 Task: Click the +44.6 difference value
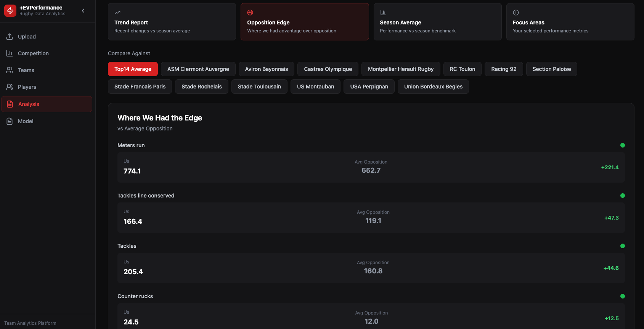pos(611,268)
